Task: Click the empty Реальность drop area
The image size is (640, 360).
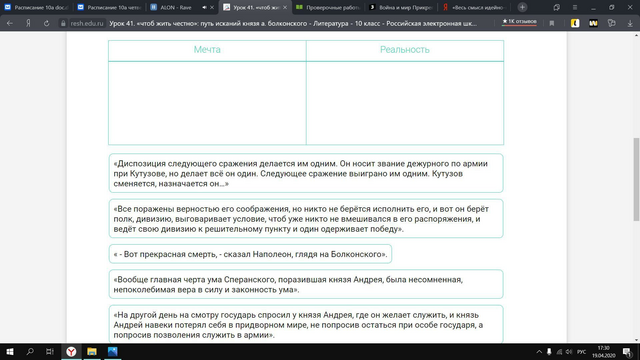Action: (x=405, y=103)
